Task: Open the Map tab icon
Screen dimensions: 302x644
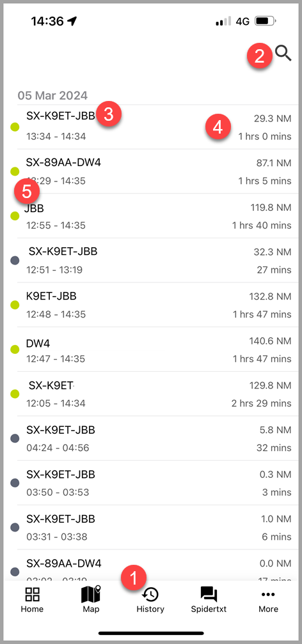Action: [x=91, y=594]
